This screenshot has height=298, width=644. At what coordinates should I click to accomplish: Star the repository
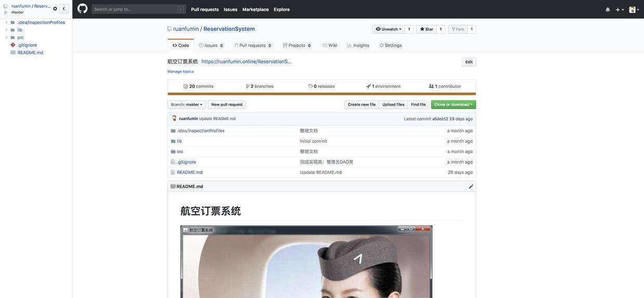point(426,29)
